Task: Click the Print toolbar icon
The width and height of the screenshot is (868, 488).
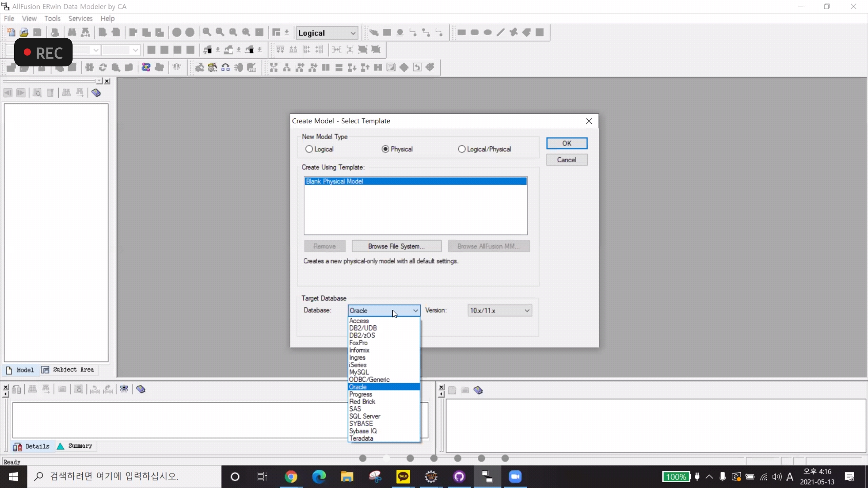Action: 55,33
